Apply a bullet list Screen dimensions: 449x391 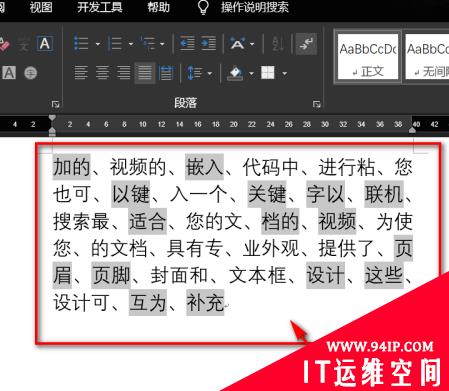[x=81, y=43]
